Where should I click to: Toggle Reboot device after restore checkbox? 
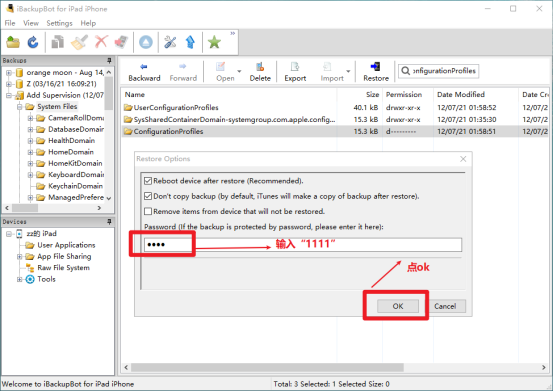pyautogui.click(x=148, y=181)
